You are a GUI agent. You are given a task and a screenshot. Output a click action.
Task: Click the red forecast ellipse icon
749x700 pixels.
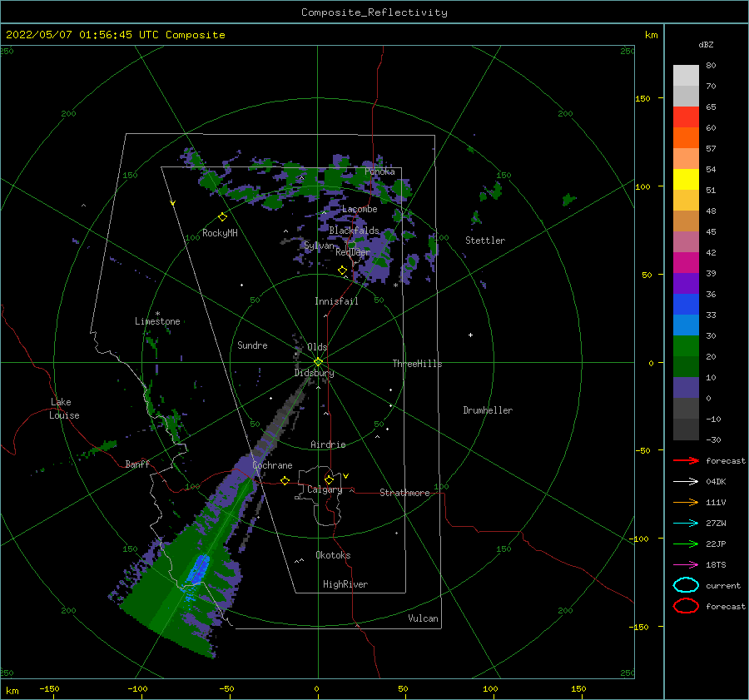pyautogui.click(x=686, y=606)
